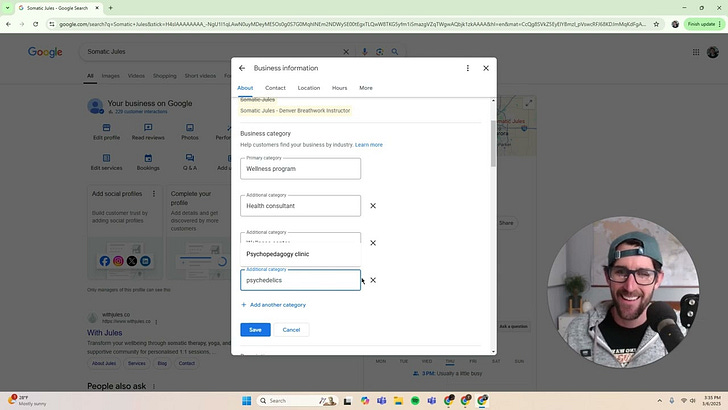Search by image with the lens icon
This screenshot has width=728, height=410.
380,52
